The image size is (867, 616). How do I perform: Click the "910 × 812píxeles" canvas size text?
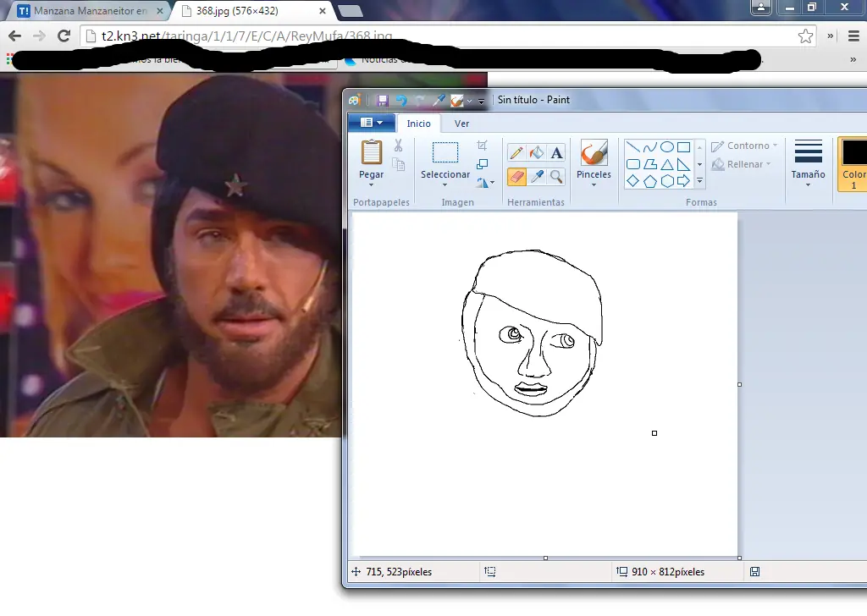[x=668, y=572]
